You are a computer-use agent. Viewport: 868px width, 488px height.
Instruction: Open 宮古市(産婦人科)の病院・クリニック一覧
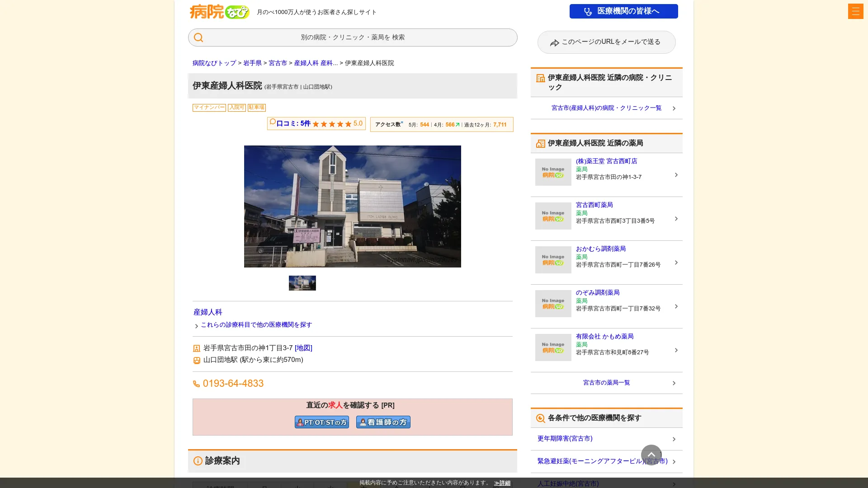pyautogui.click(x=606, y=108)
